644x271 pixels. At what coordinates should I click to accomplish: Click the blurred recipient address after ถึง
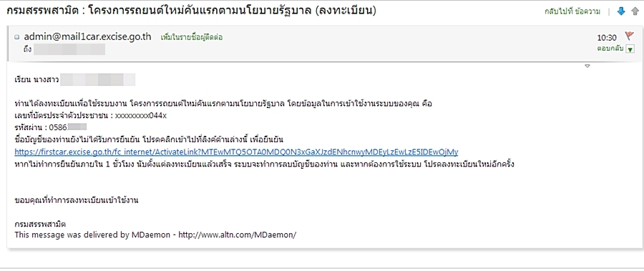point(69,49)
